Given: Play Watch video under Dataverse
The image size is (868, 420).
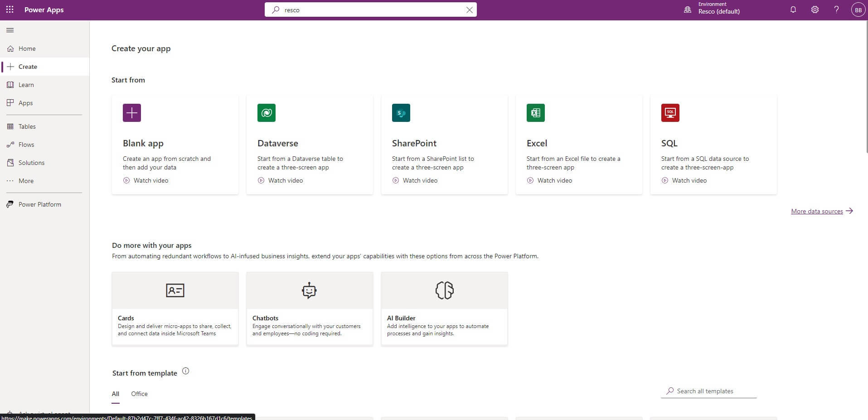Looking at the screenshot, I should click(280, 180).
